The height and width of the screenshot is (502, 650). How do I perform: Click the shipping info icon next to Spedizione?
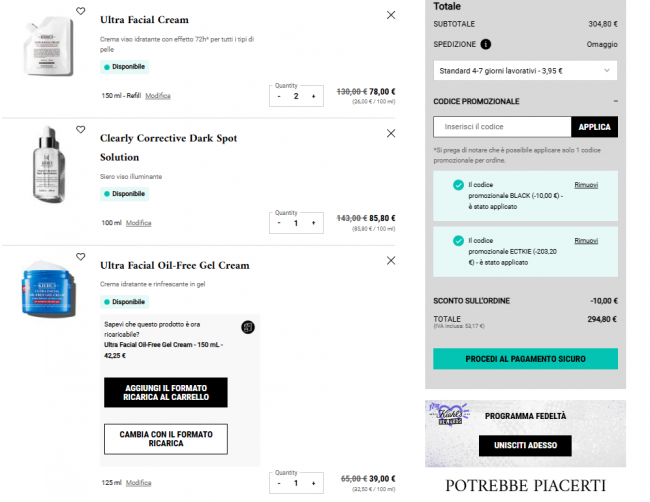(x=486, y=44)
